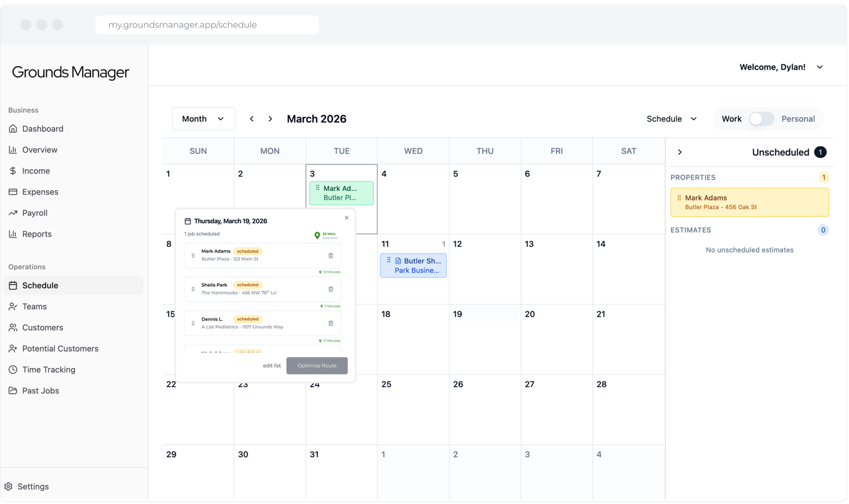The image size is (849, 504).
Task: Go to next month with right arrow
Action: click(270, 119)
